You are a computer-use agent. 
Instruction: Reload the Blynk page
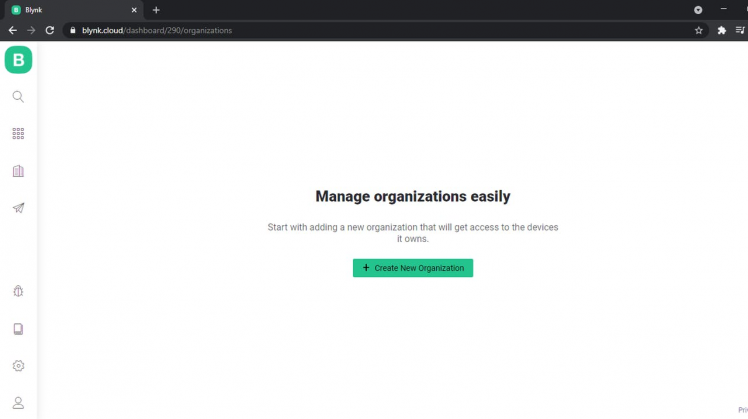50,31
